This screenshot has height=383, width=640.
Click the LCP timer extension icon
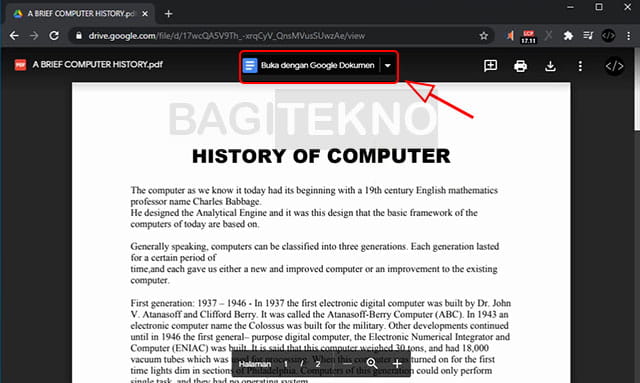pyautogui.click(x=528, y=37)
